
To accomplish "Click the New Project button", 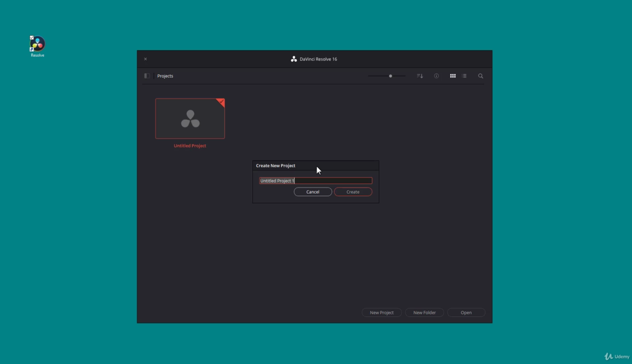I will click(382, 312).
